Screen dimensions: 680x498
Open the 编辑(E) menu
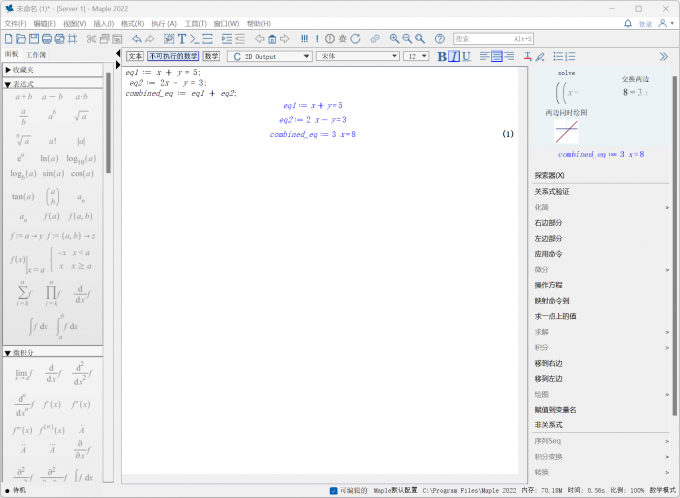pos(45,23)
